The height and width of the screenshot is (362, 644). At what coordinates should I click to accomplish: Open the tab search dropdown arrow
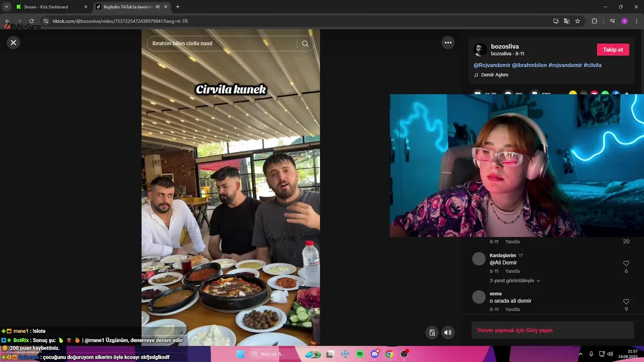(x=7, y=7)
